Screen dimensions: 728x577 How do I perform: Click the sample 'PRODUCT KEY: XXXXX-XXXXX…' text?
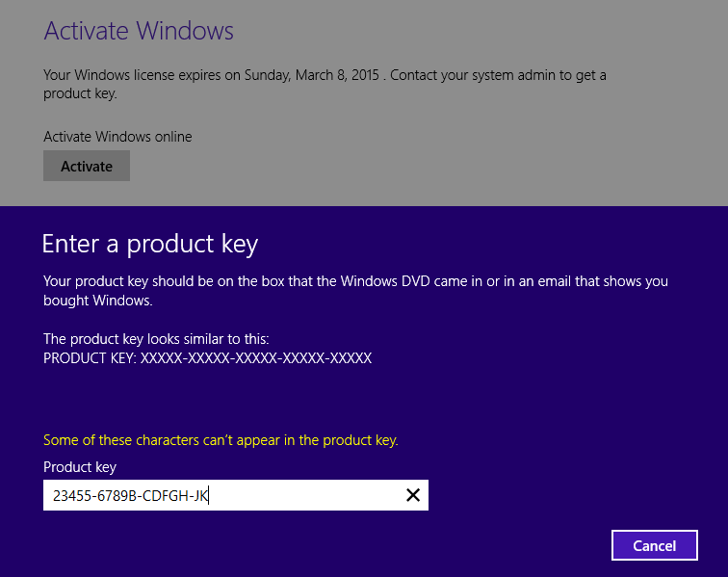(x=208, y=358)
